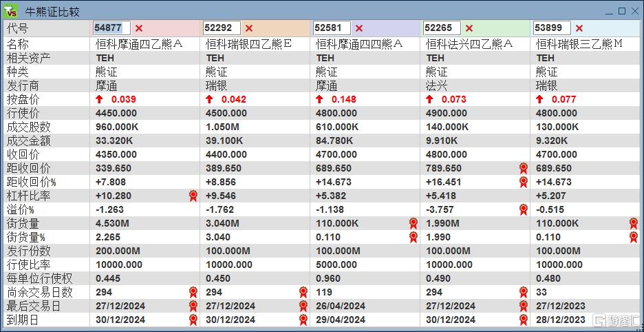Click the medal icon next to -3.757
Image resolution: width=644 pixels, height=332 pixels.
523,209
